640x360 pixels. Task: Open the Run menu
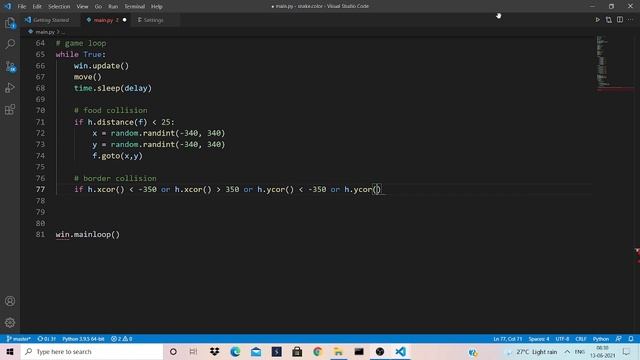113,7
